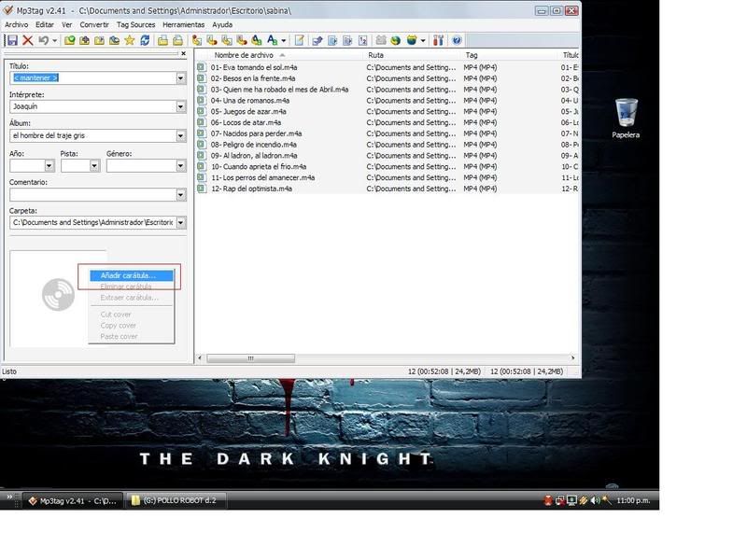Click the Papelera recycle bin desktop icon
747x560 pixels.
(x=626, y=119)
